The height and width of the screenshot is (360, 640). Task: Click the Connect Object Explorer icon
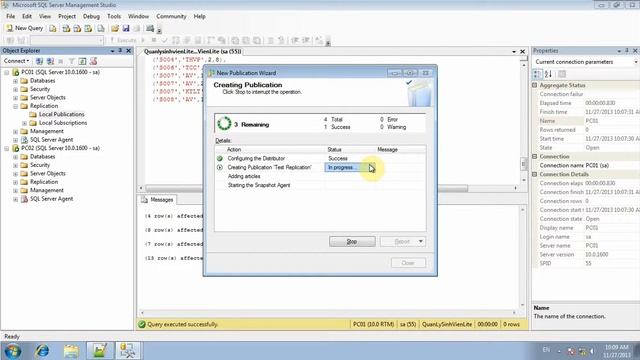[39, 61]
